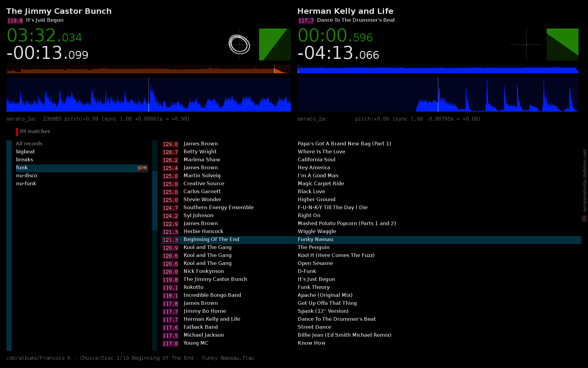Image resolution: width=588 pixels, height=368 pixels.
Task: Click The Jimmy Castor Bunch deck title
Action: (59, 11)
